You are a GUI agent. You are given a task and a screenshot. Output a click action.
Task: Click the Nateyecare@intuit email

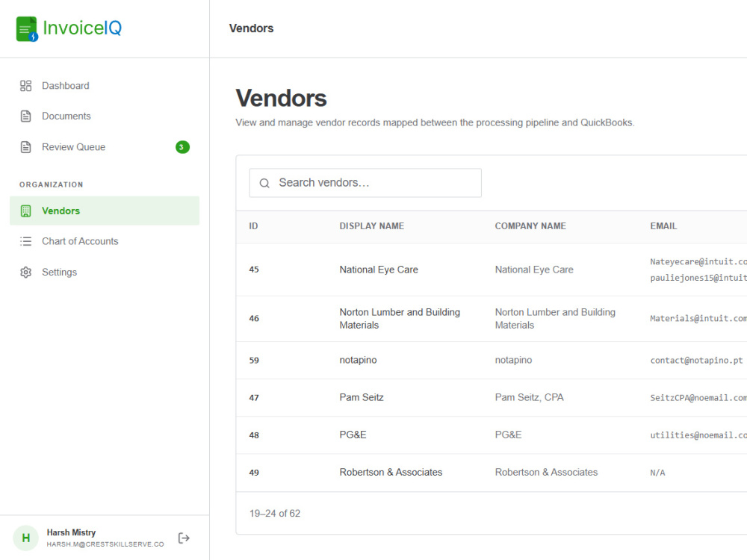pos(698,262)
